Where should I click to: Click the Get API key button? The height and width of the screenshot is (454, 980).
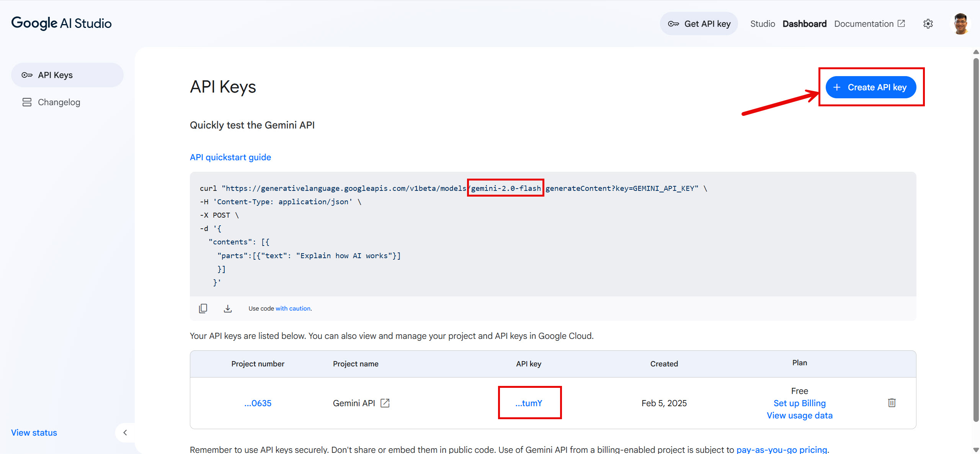[699, 24]
